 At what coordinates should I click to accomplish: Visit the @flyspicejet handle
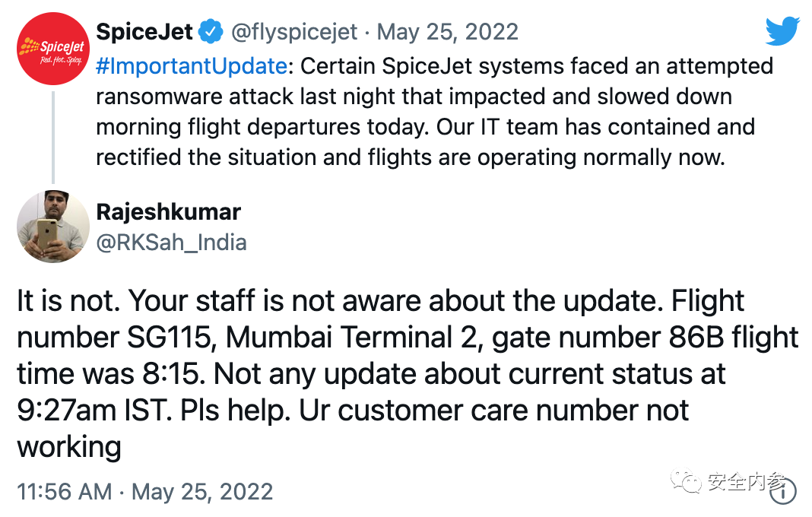click(293, 33)
